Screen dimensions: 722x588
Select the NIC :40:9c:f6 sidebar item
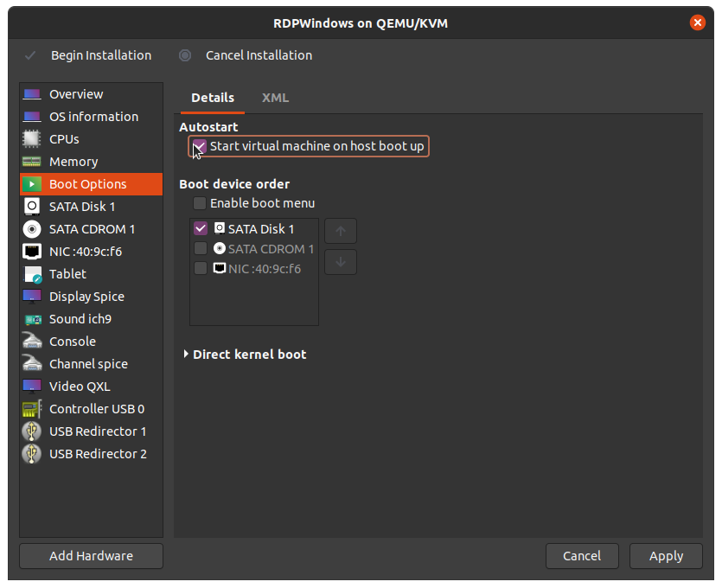[85, 252]
